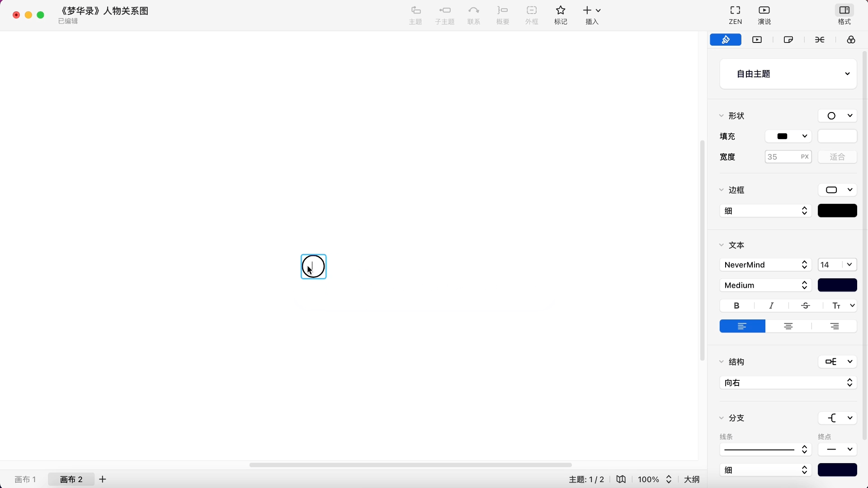Open the color theme tab icon
868x488 pixels.
[x=851, y=40]
